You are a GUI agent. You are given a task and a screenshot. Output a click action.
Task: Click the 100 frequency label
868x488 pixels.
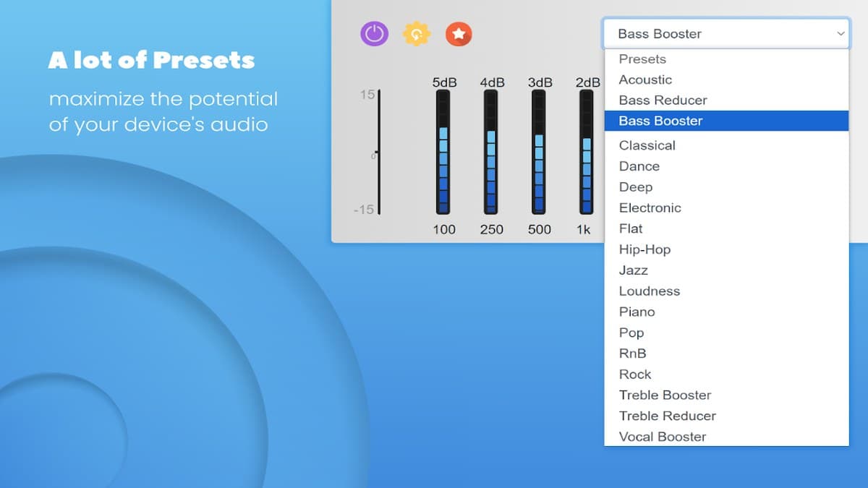(x=444, y=229)
